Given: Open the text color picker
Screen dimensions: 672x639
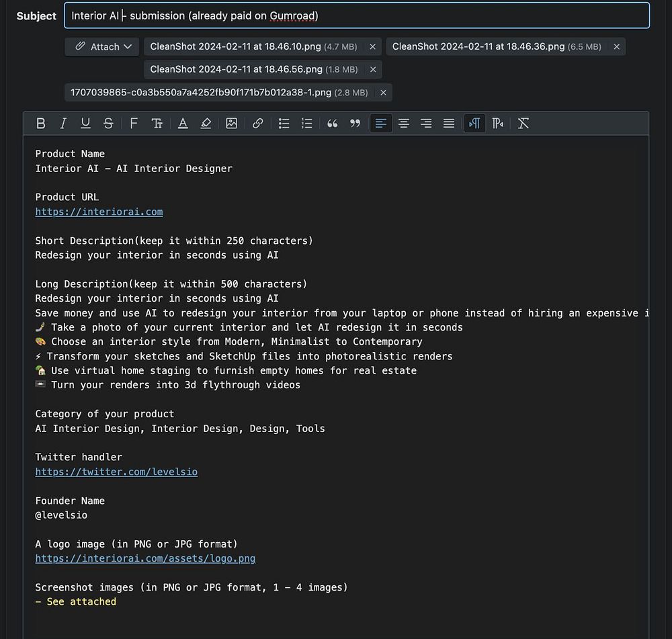Looking at the screenshot, I should pyautogui.click(x=183, y=124).
